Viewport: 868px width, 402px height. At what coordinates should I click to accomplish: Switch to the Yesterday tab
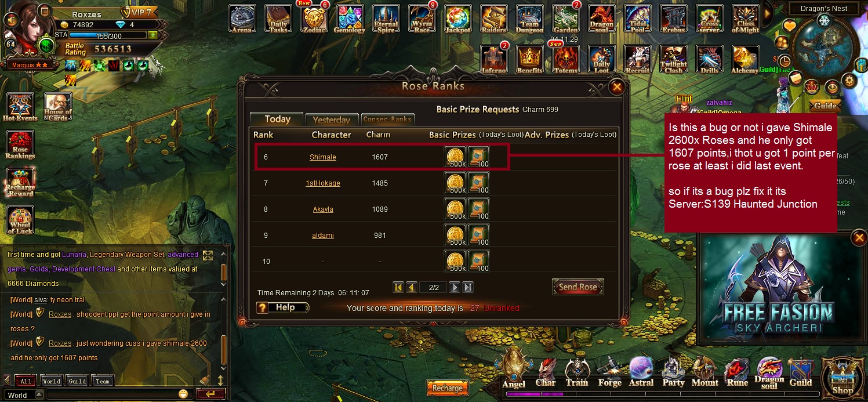click(331, 119)
